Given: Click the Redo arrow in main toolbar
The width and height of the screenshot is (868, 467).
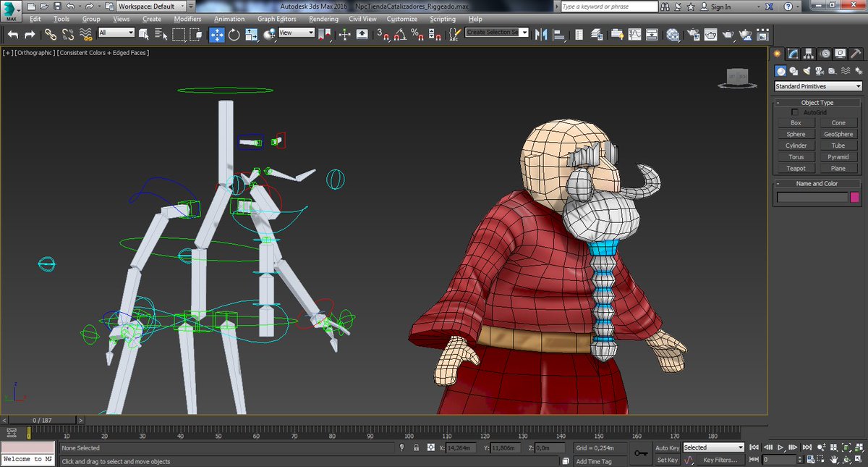Looking at the screenshot, I should pyautogui.click(x=30, y=34).
